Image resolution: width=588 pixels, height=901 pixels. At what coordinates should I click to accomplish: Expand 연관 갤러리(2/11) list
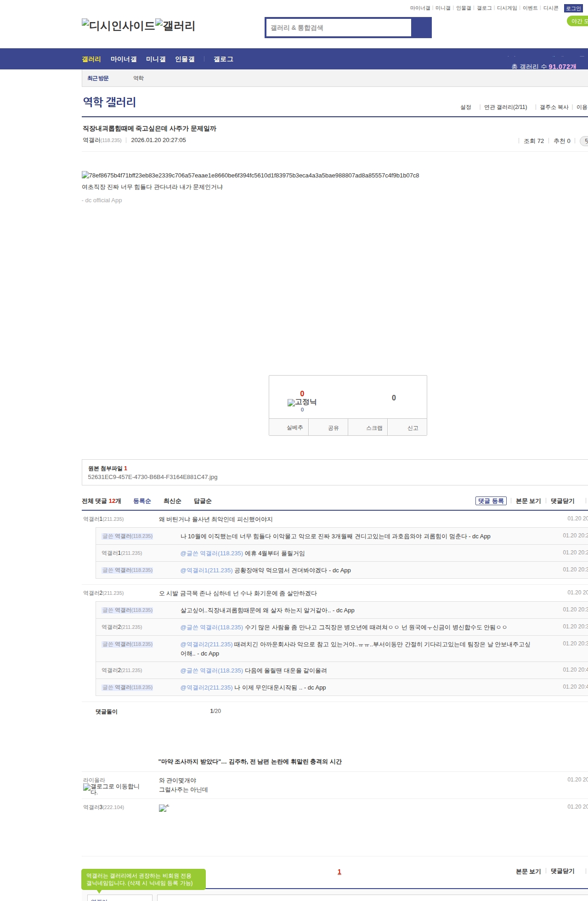point(505,107)
